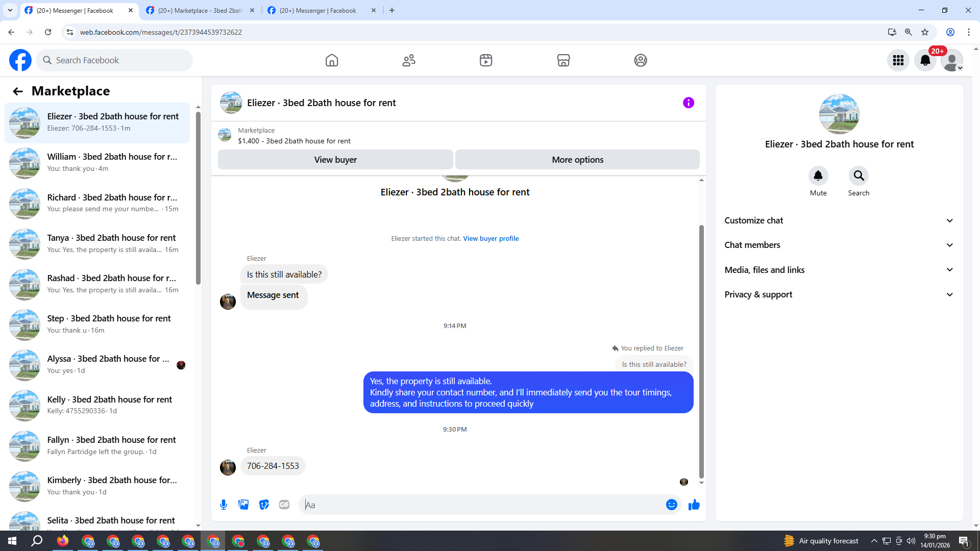980x551 pixels.
Task: Click the View buyer button
Action: pyautogui.click(x=335, y=160)
